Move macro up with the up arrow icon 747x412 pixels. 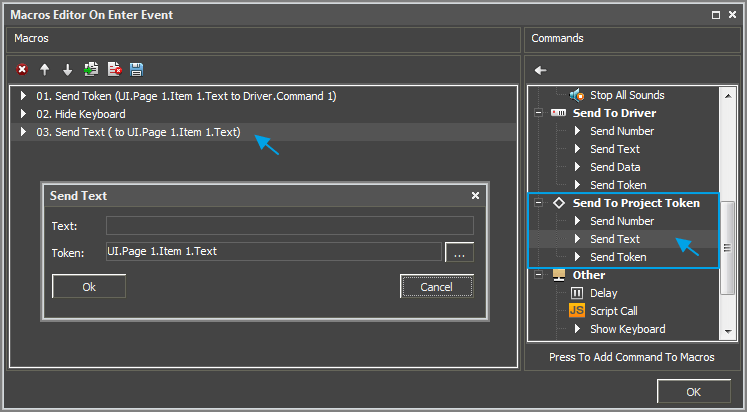point(45,70)
